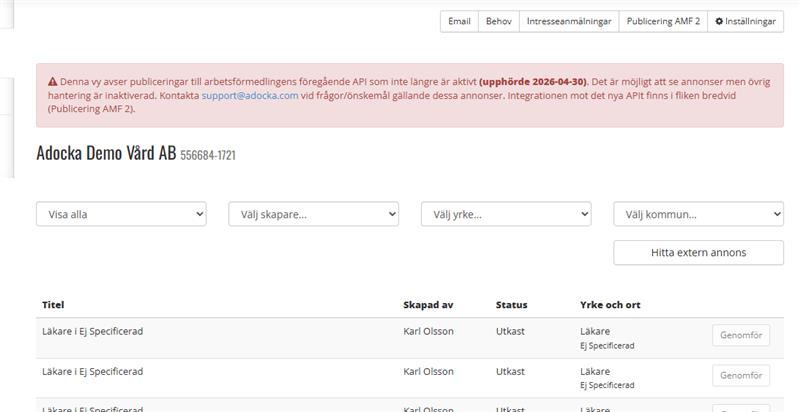The height and width of the screenshot is (412, 800).
Task: Open the Intresseanmälningar tab
Action: (569, 21)
